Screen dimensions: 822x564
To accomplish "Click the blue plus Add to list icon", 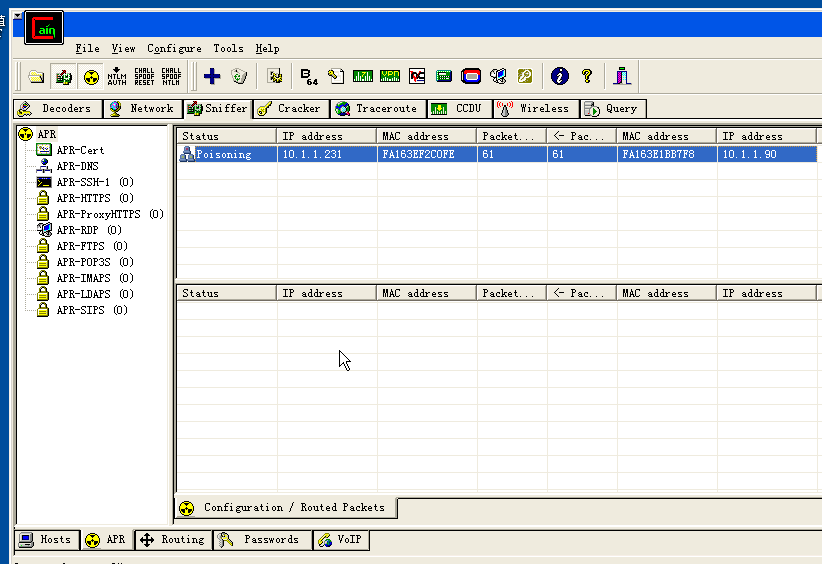I will (212, 77).
